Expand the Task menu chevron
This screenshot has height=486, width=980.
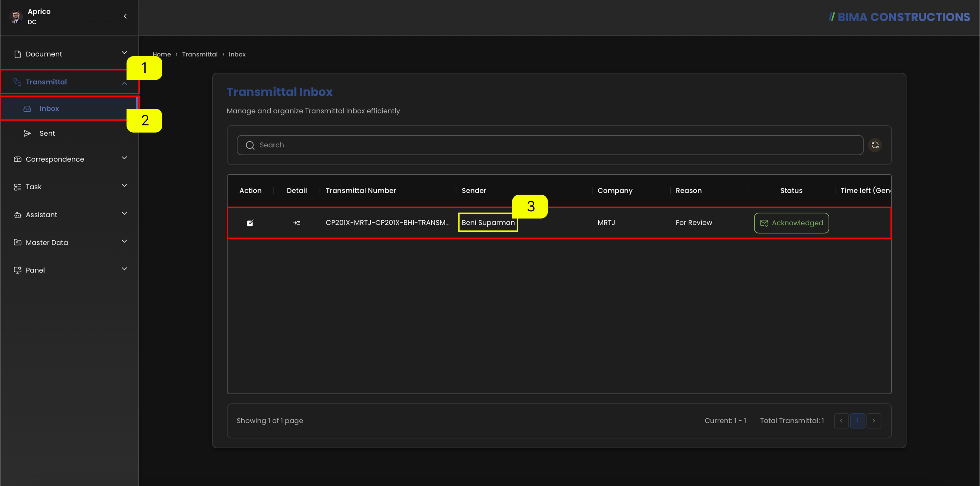pos(124,185)
